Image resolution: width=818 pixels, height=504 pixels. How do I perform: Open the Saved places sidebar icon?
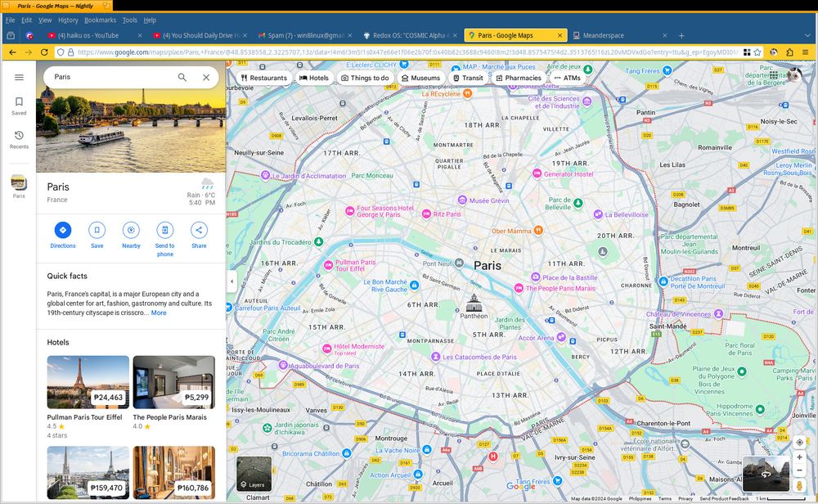point(19,106)
